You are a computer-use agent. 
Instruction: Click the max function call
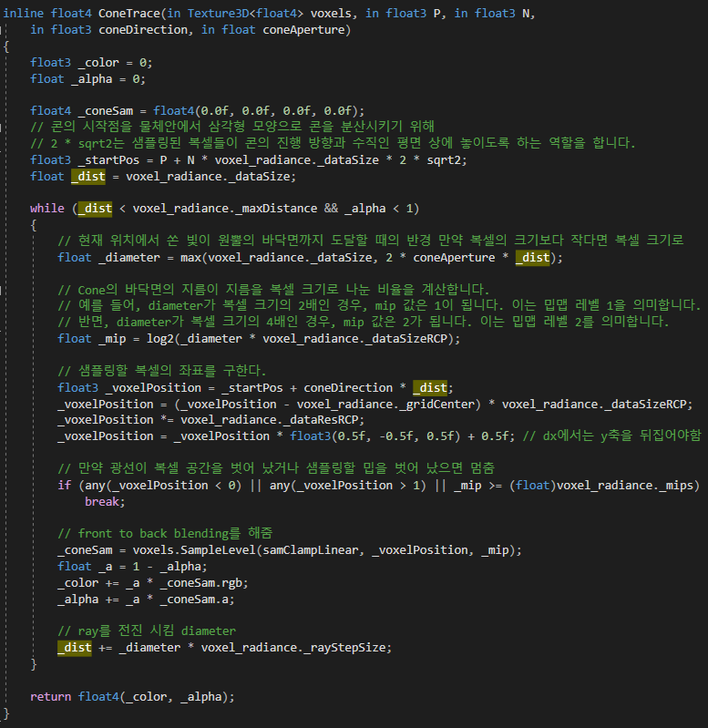(x=190, y=258)
